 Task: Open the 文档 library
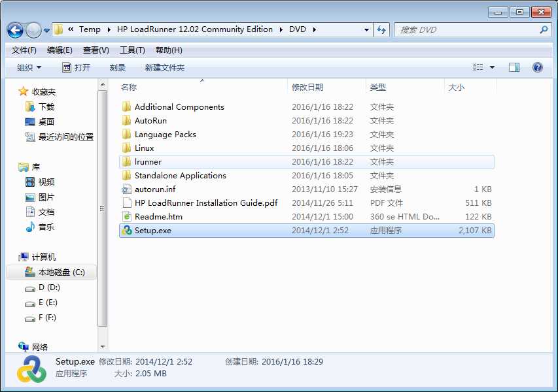click(x=40, y=212)
